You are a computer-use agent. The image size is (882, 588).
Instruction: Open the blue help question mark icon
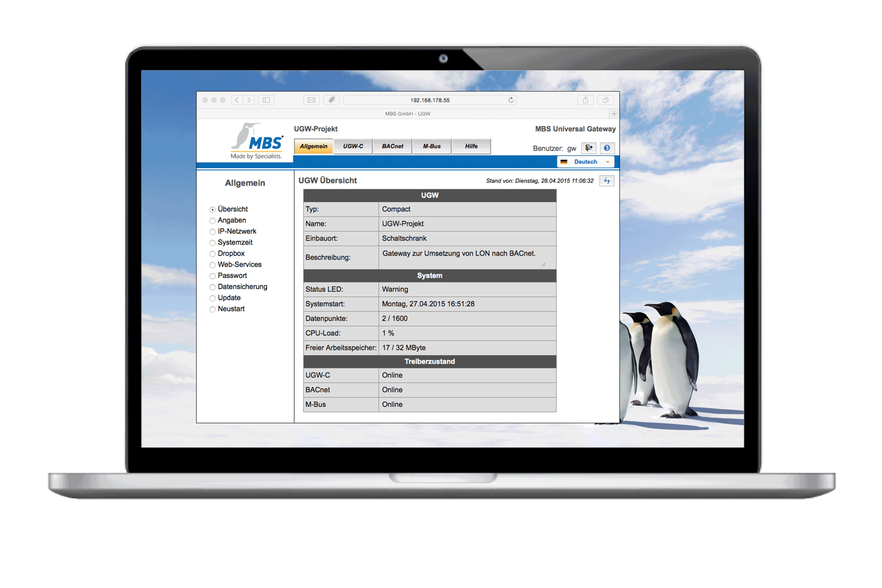[607, 148]
